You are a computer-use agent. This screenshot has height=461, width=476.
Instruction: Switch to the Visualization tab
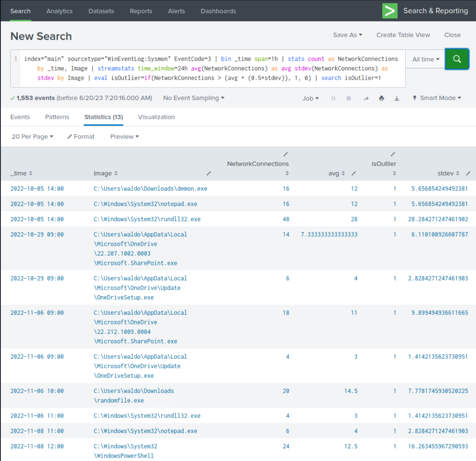[156, 117]
